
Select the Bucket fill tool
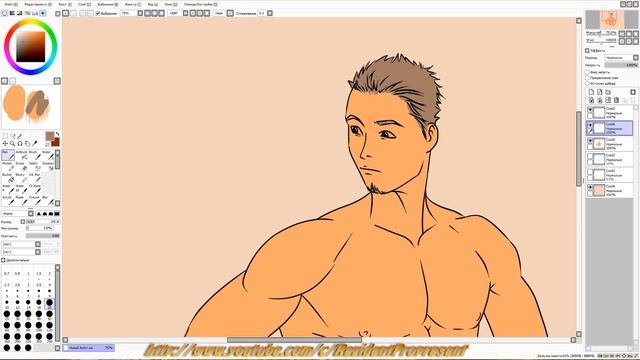tap(8, 178)
